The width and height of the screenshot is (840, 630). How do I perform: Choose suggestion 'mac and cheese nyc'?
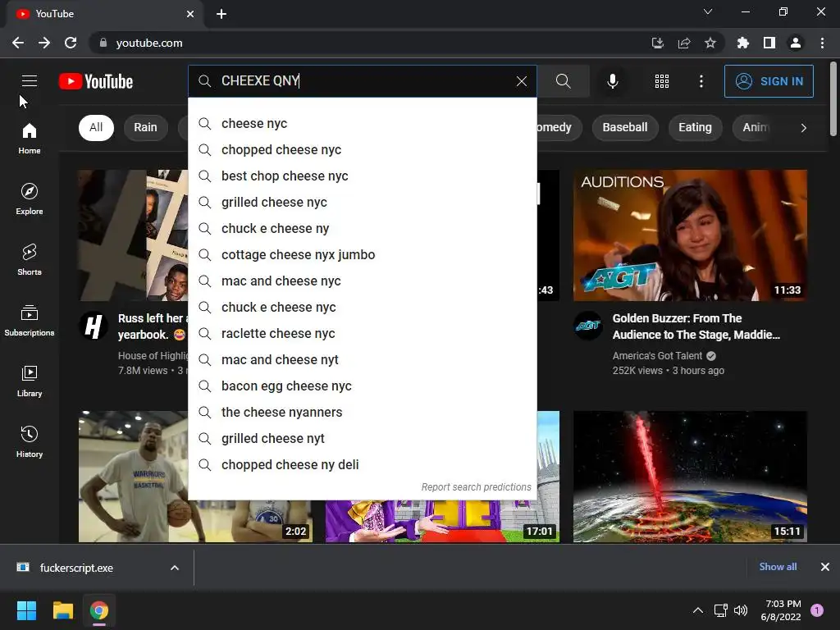click(x=362, y=281)
